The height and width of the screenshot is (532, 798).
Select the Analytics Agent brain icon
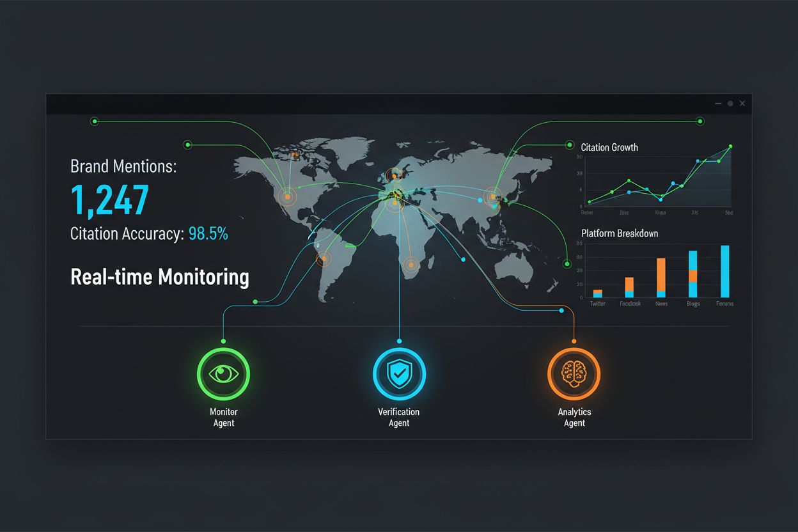coord(574,373)
